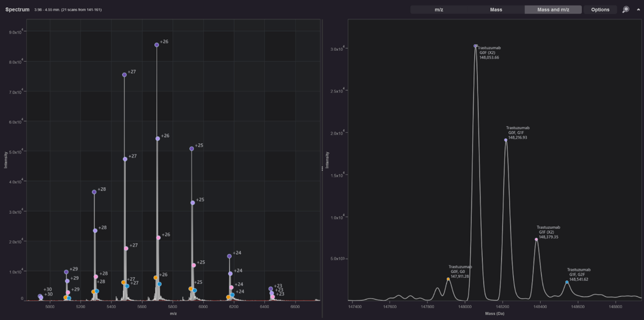Select the orange Trastuzumab G0F, G0 marker

pos(447,279)
